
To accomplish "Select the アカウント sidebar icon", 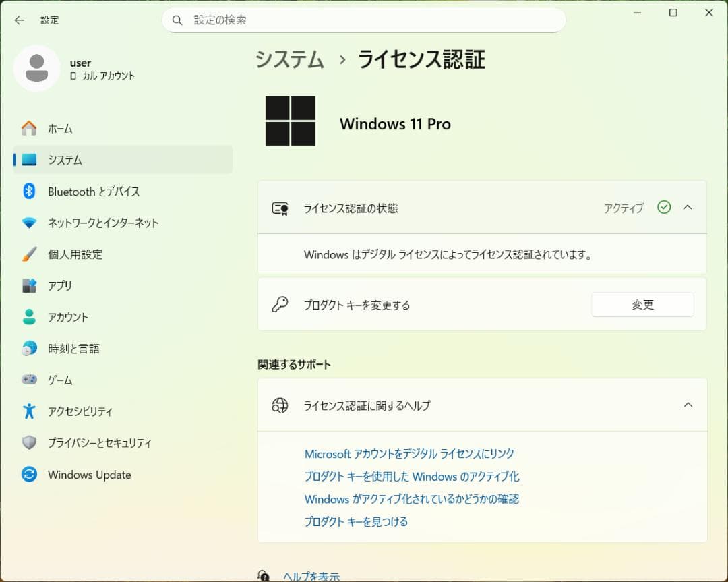I will [x=28, y=317].
